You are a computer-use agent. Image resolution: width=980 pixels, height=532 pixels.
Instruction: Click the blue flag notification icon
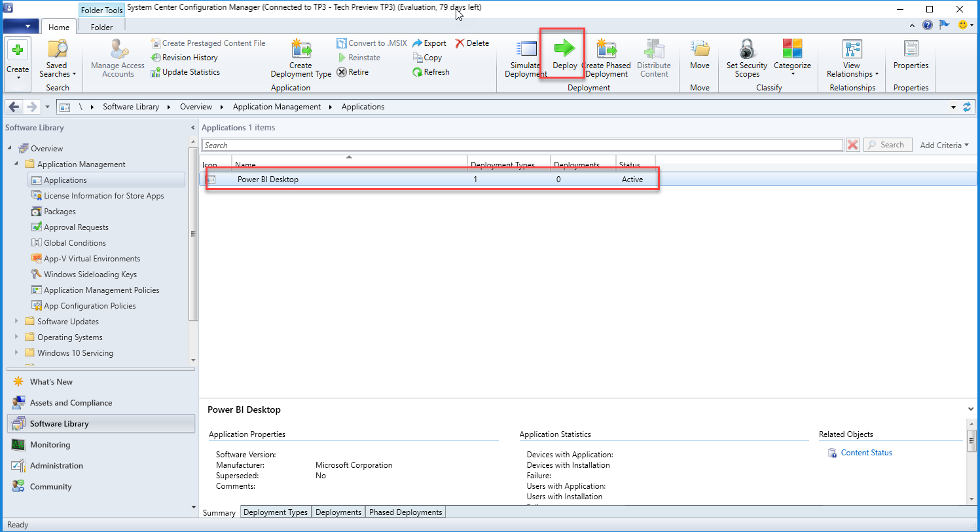click(945, 25)
